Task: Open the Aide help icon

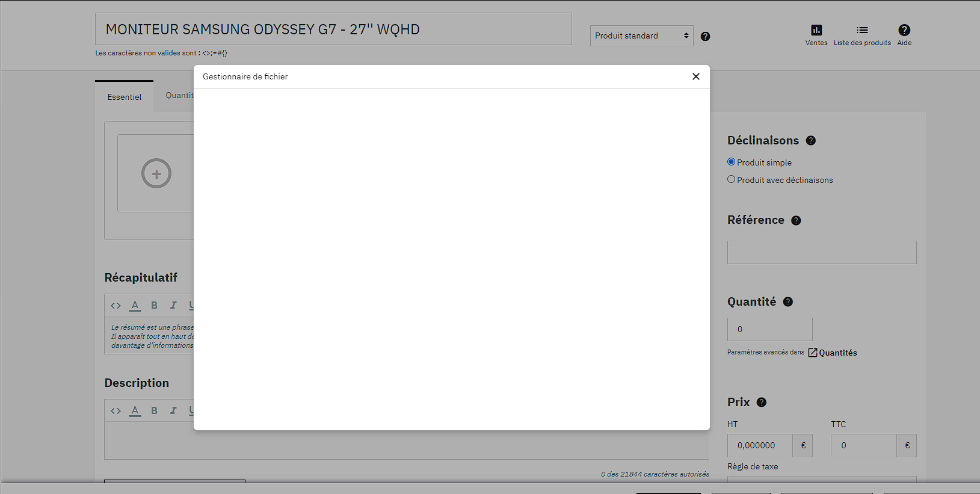Action: pos(904,35)
